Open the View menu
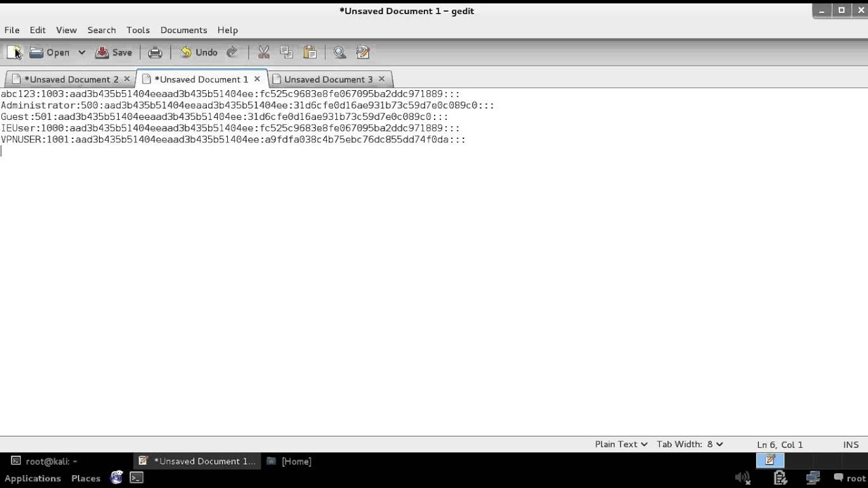 coord(66,30)
